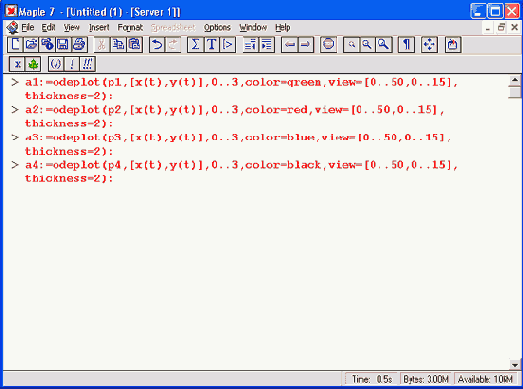
Task: Open the File menu
Action: coord(28,28)
